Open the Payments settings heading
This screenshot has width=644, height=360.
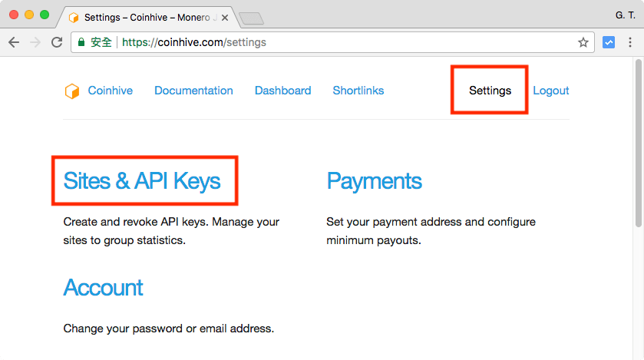[374, 181]
